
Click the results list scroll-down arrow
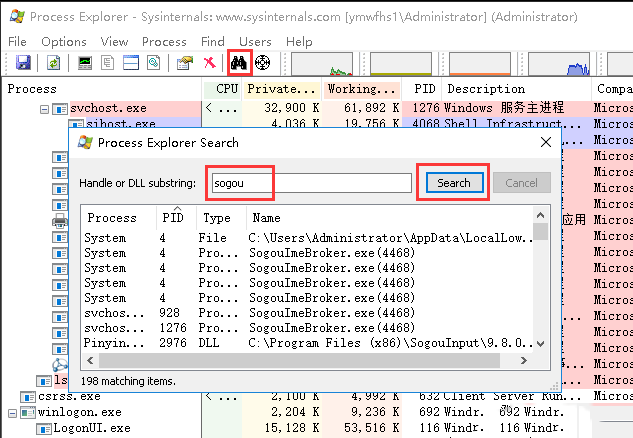[541, 344]
